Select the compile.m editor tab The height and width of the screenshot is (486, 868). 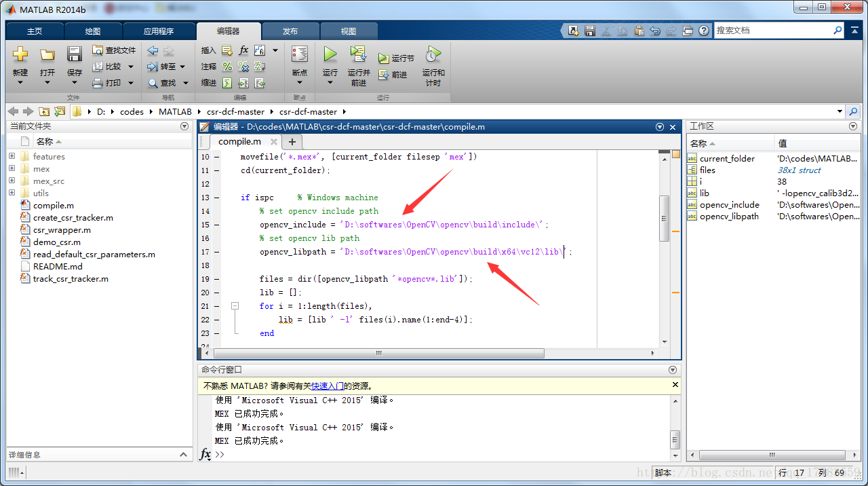[x=239, y=142]
